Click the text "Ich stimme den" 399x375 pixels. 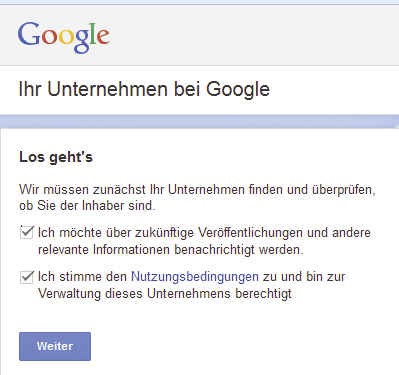[x=82, y=277]
